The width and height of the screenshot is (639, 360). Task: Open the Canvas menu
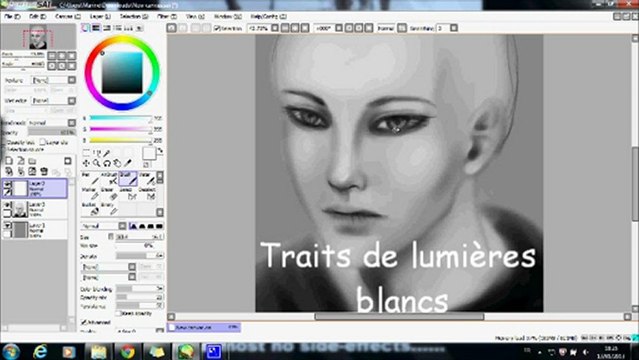pyautogui.click(x=68, y=16)
